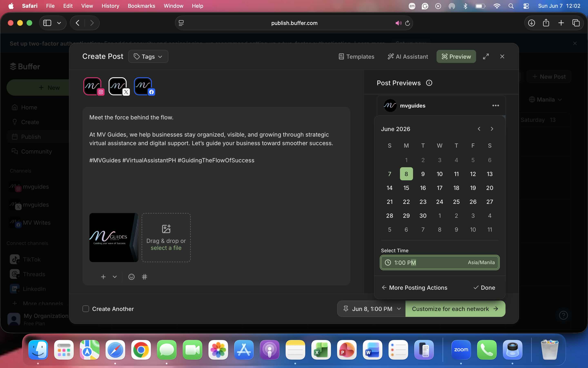This screenshot has height=368, width=588.
Task: Click the MV Guides image thumbnail
Action: tap(114, 238)
